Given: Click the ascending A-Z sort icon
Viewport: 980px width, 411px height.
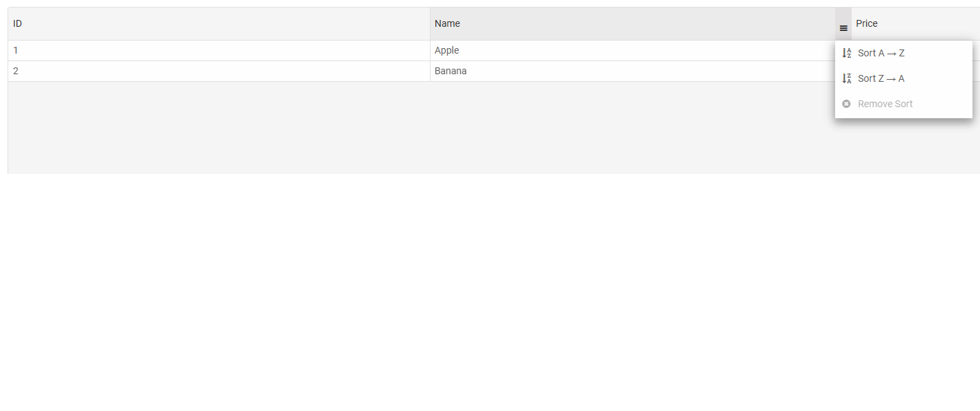Looking at the screenshot, I should 847,53.
